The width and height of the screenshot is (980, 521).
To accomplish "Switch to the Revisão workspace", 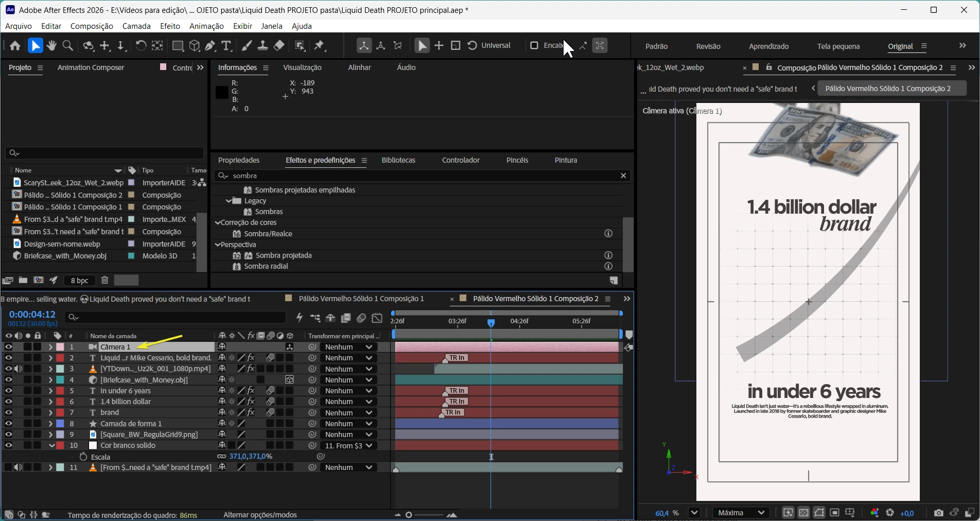I will [708, 46].
